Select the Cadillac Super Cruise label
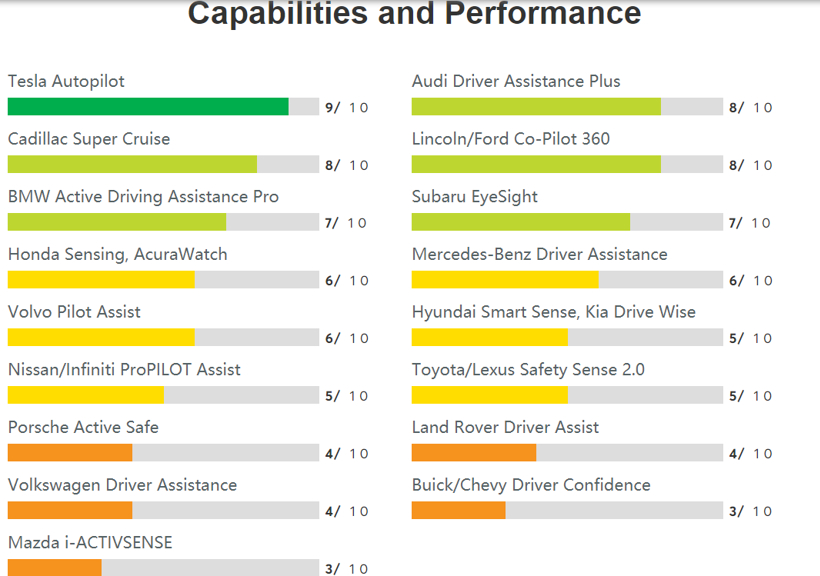This screenshot has height=576, width=820. [89, 139]
